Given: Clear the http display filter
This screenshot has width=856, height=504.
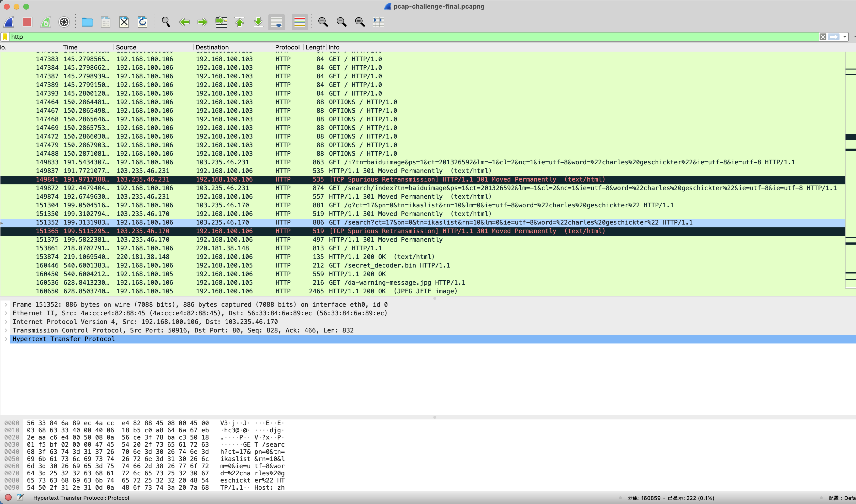Looking at the screenshot, I should [x=823, y=37].
